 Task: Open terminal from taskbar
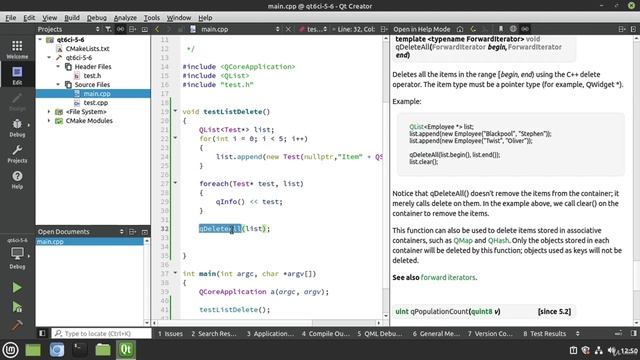tap(80, 350)
